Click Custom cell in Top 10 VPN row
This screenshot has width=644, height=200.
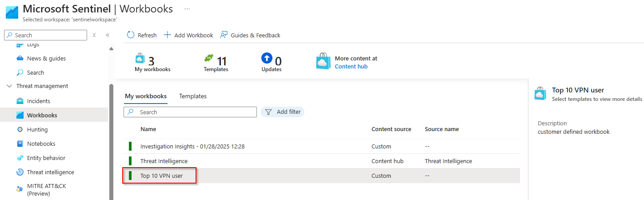pyautogui.click(x=381, y=176)
